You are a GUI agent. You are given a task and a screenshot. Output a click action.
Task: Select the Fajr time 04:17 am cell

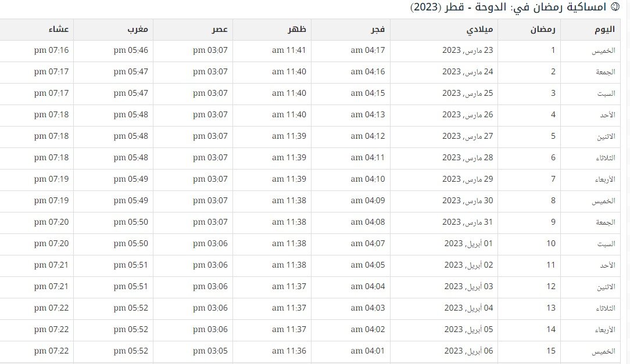[368, 51]
